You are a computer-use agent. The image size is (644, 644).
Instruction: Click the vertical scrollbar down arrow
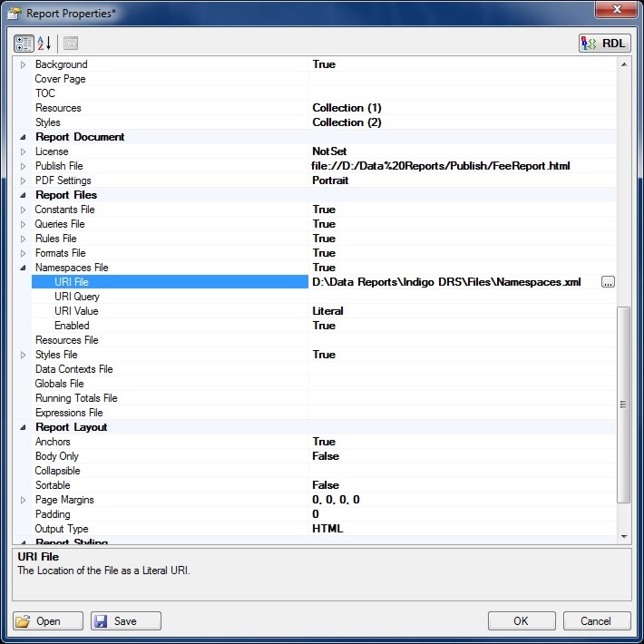(x=623, y=536)
